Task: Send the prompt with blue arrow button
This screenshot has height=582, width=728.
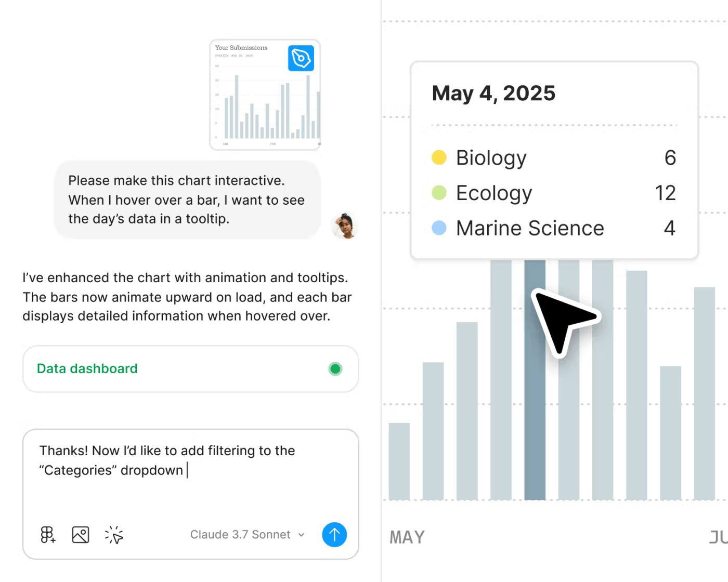Action: coord(334,535)
